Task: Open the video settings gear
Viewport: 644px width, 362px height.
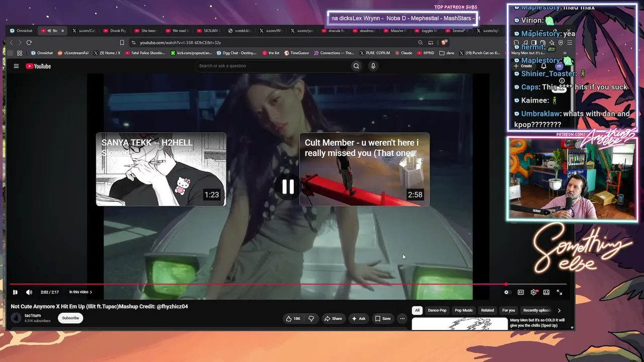Action: pyautogui.click(x=533, y=292)
